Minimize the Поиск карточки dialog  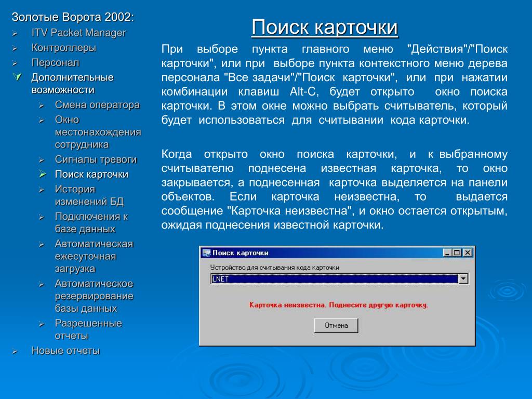click(x=447, y=253)
